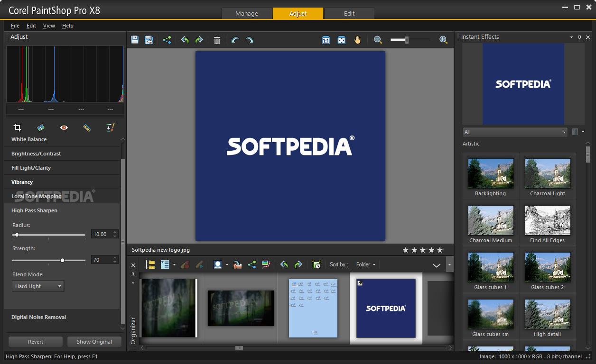Open the Sort by Folder dropdown
596x364 pixels.
point(365,264)
